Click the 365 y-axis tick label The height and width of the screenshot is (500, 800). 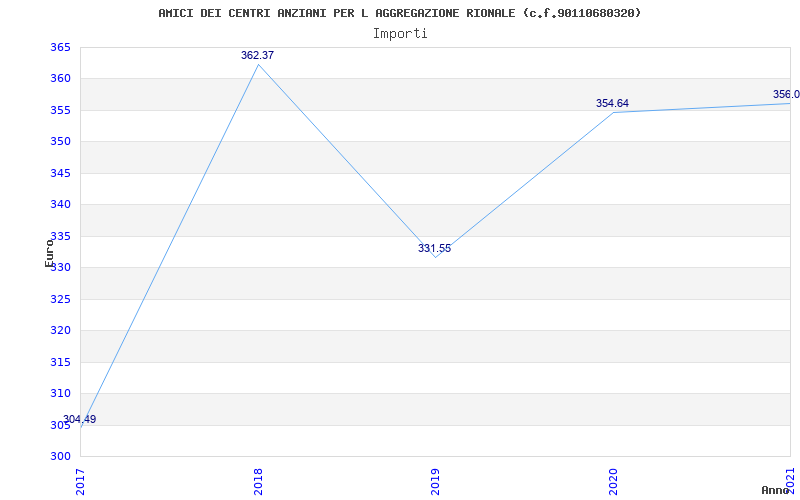(60, 47)
